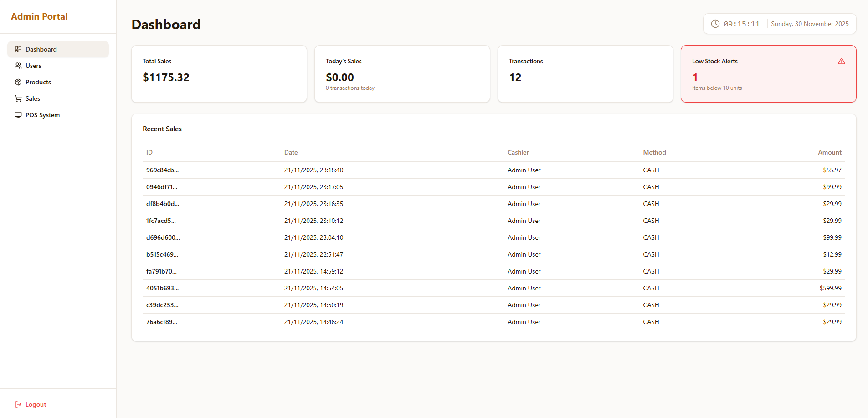Sort by the Amount column header
This screenshot has height=418, width=868.
click(x=830, y=152)
